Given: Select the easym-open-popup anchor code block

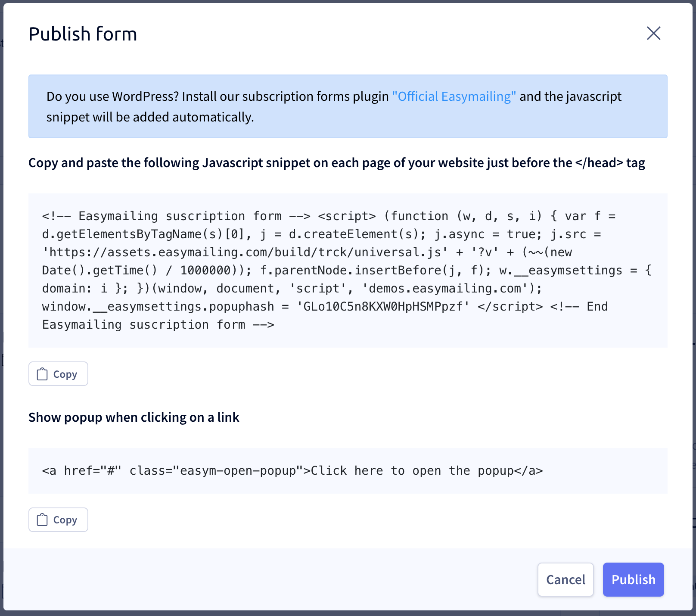Looking at the screenshot, I should pyautogui.click(x=348, y=470).
